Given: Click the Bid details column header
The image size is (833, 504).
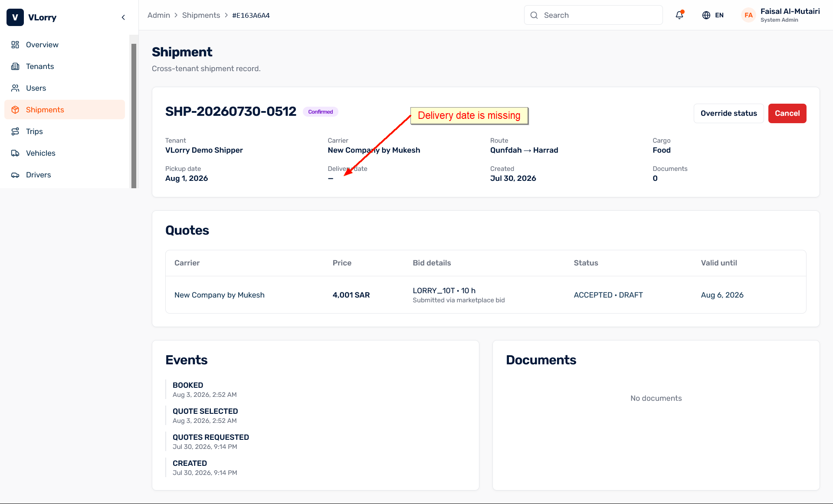Looking at the screenshot, I should tap(432, 263).
